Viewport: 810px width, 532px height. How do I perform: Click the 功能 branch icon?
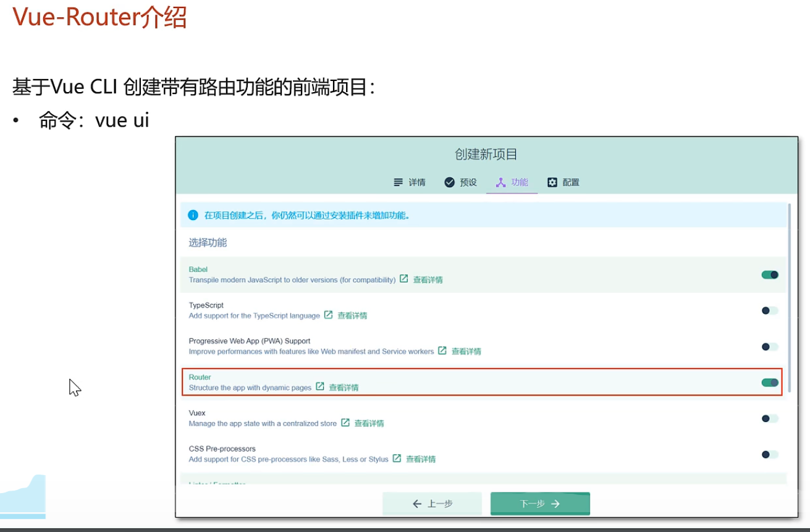click(x=501, y=182)
